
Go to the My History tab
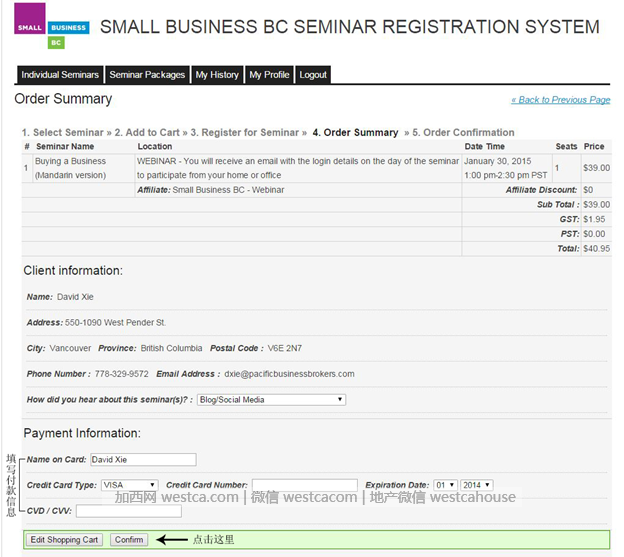coord(217,75)
